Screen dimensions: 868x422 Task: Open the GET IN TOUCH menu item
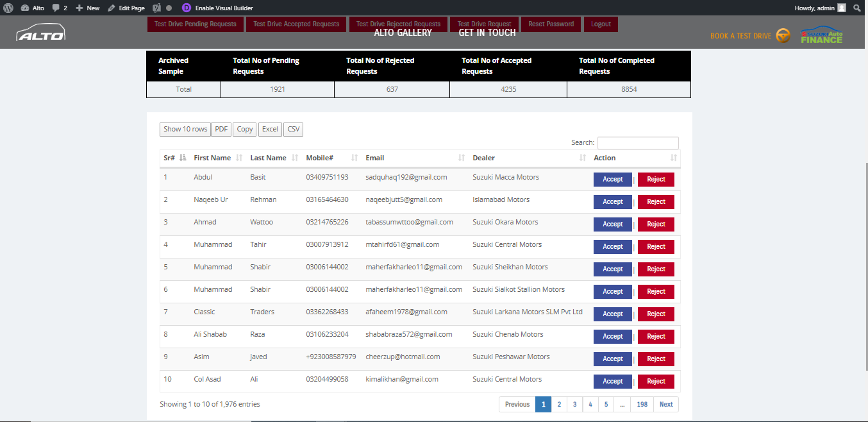click(487, 33)
